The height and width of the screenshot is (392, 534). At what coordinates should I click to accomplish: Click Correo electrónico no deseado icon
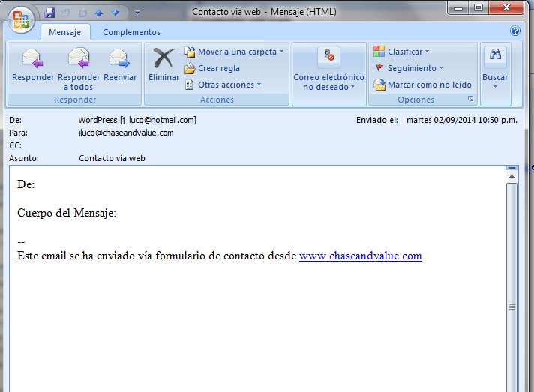329,55
